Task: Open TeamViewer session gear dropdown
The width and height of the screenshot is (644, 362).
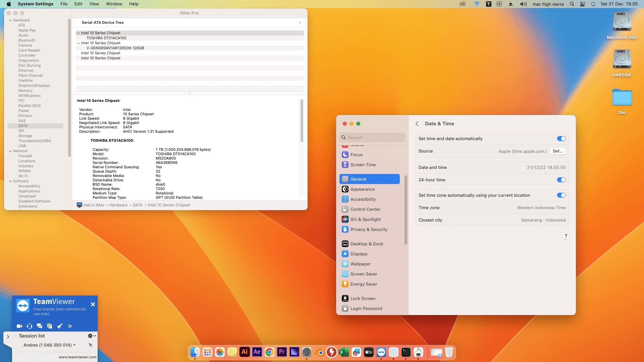Action: point(92,336)
